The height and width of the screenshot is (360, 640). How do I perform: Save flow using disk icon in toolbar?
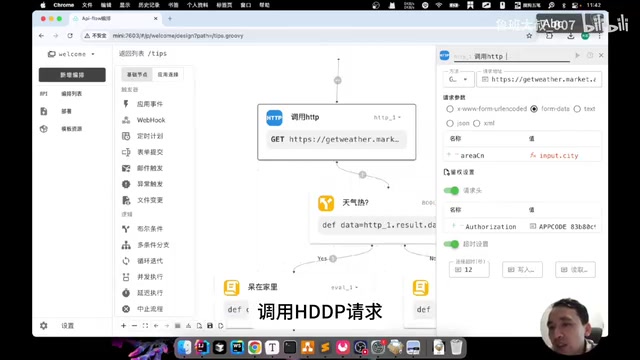pyautogui.click(x=210, y=326)
